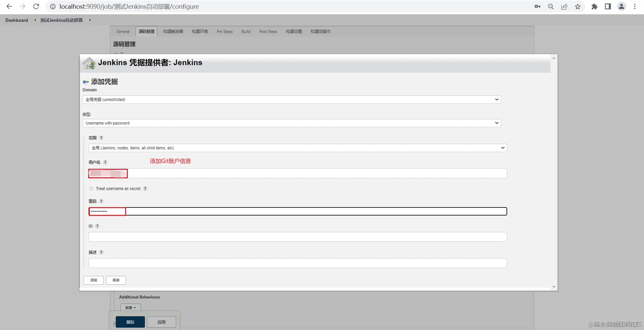Click into the 描述 description field

tap(298, 263)
